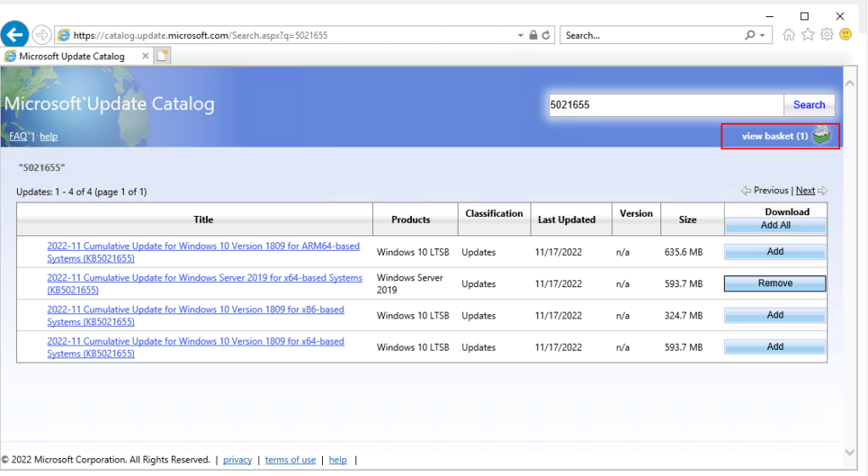The height and width of the screenshot is (476, 868).
Task: Add the x64-based Windows 10 1809 update
Action: 775,346
